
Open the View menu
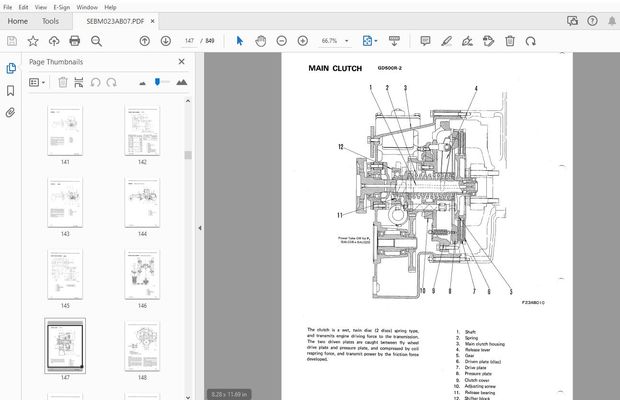coord(41,7)
